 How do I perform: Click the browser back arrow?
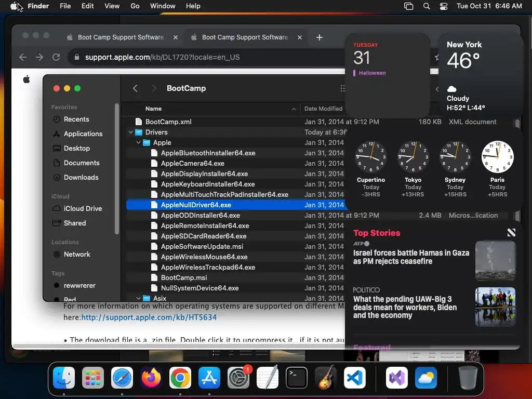pyautogui.click(x=23, y=57)
